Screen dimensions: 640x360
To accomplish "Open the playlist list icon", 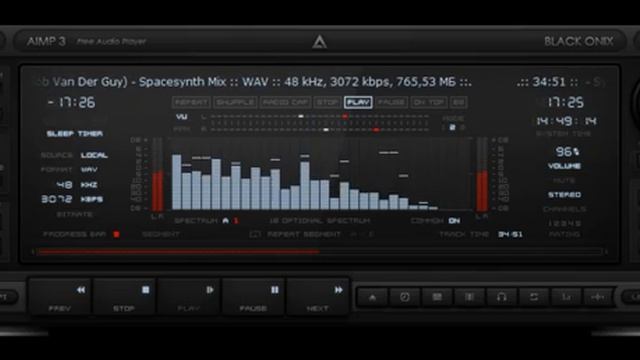I will [x=437, y=297].
